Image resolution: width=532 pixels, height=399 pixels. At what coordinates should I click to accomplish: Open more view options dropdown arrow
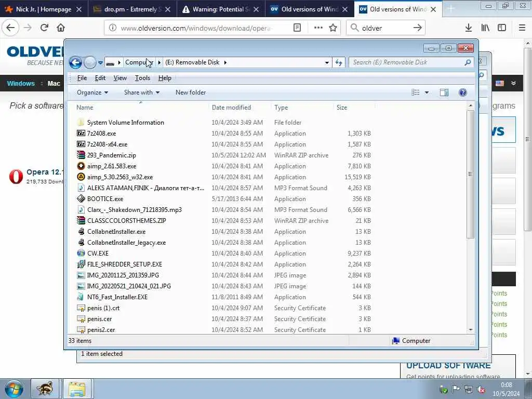point(427,92)
